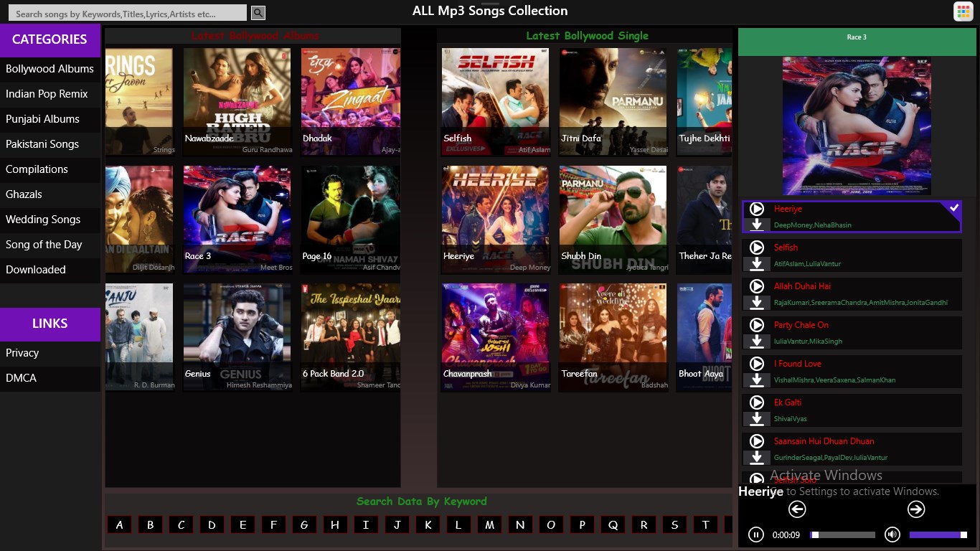Open the Genius album thumbnail
980x551 pixels.
tap(237, 337)
